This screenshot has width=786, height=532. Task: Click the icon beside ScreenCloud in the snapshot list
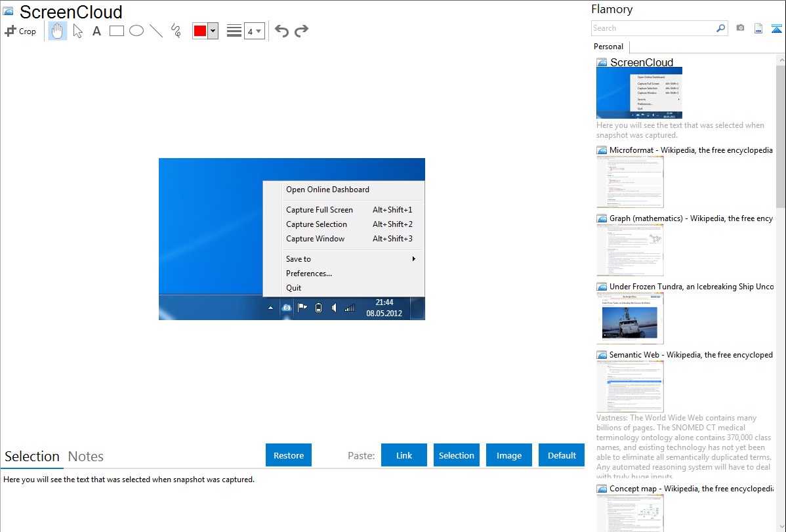(x=602, y=63)
